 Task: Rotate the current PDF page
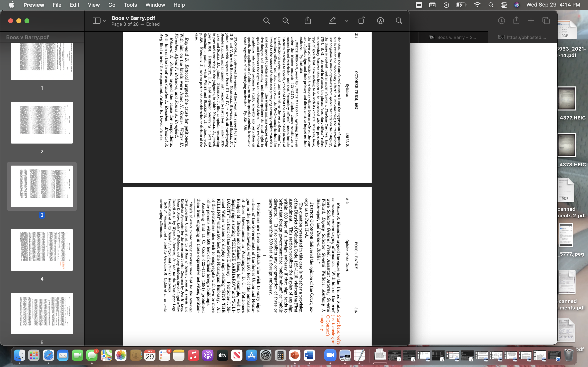point(361,20)
